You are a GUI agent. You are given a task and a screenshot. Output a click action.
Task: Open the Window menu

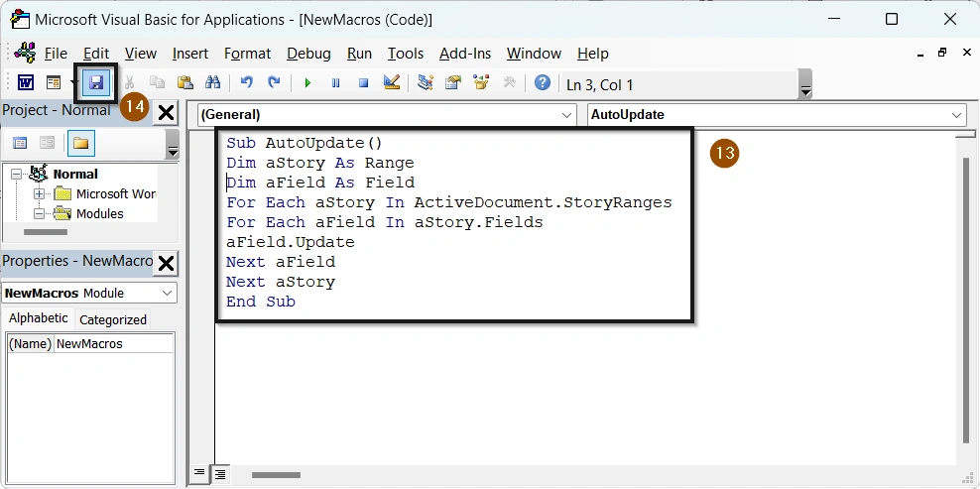click(x=534, y=54)
